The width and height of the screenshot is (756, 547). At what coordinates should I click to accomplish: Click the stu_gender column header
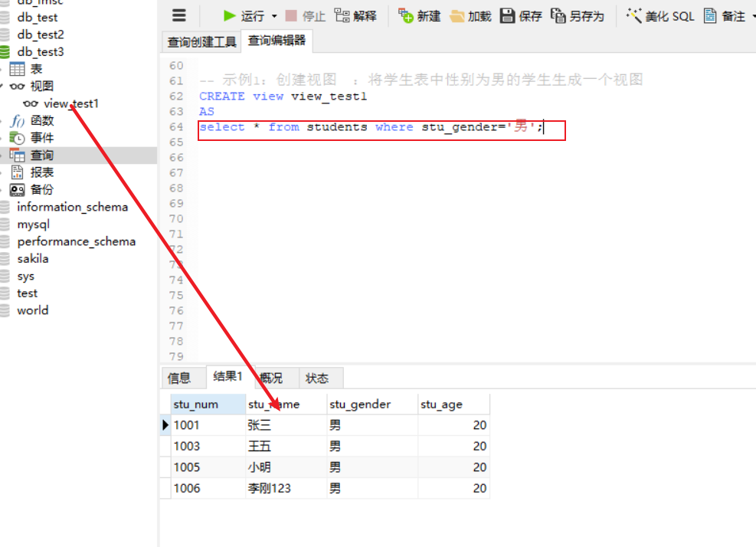tap(372, 405)
